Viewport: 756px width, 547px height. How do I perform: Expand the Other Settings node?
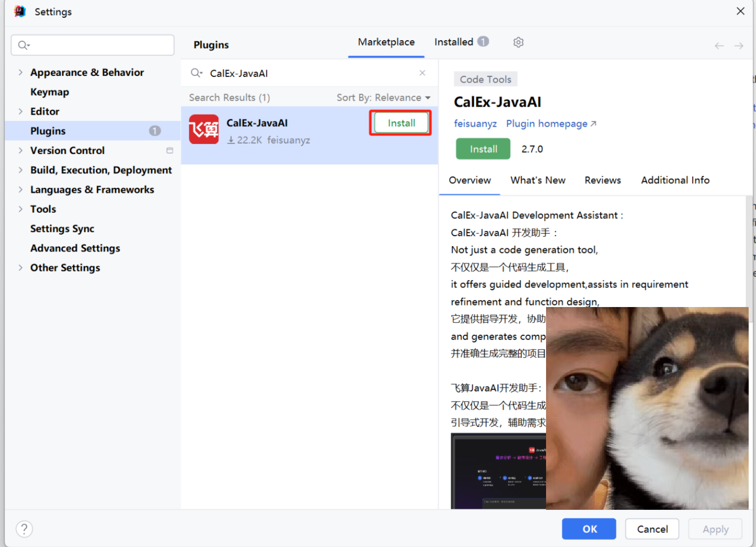pyautogui.click(x=20, y=268)
